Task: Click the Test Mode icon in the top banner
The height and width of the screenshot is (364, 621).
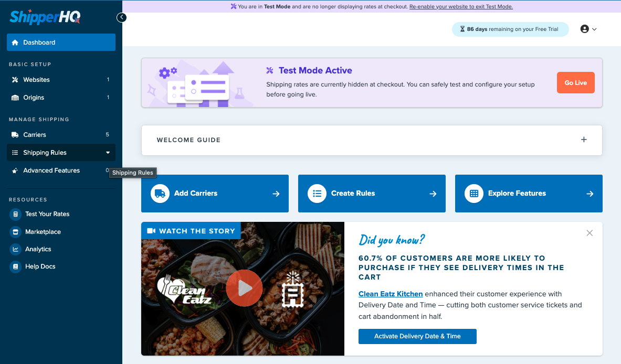Action: (x=234, y=6)
